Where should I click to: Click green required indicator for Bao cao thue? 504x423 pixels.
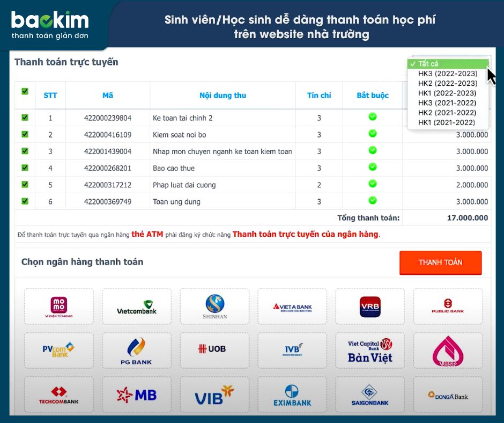(373, 167)
